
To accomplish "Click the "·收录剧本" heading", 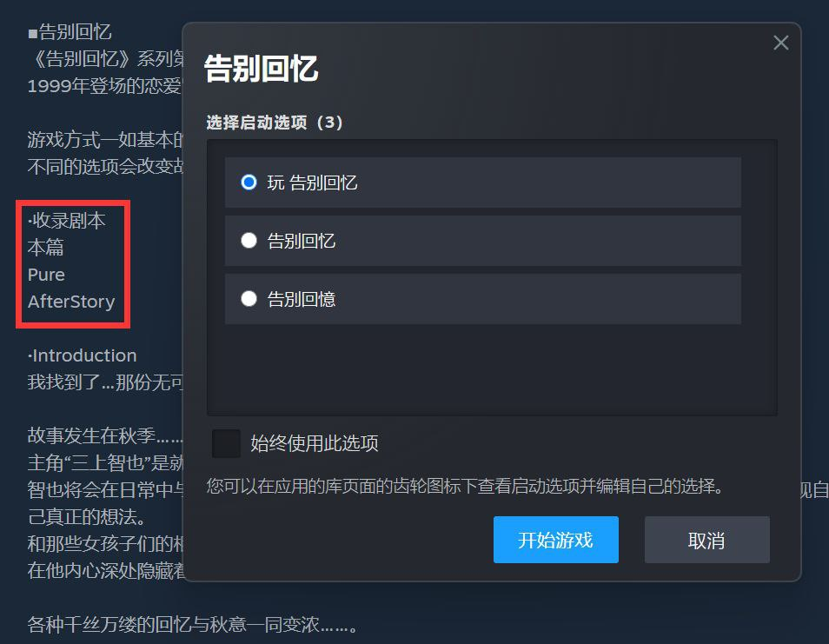I will coord(67,221).
